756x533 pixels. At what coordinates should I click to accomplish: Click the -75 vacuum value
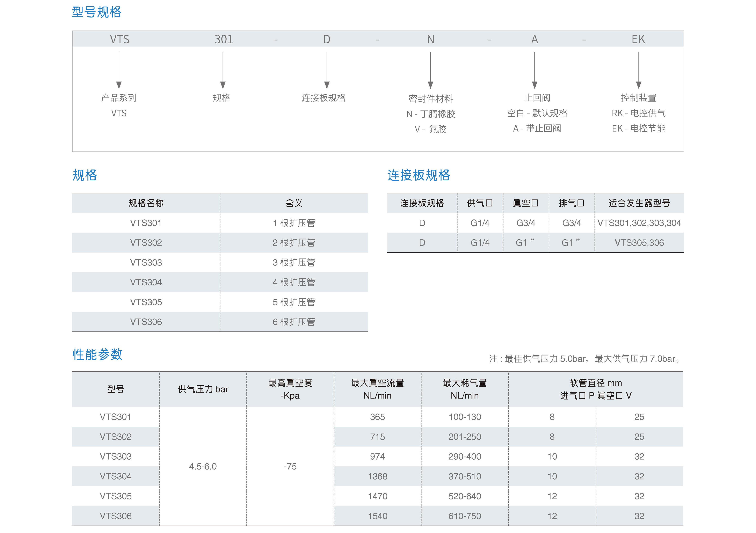click(290, 467)
